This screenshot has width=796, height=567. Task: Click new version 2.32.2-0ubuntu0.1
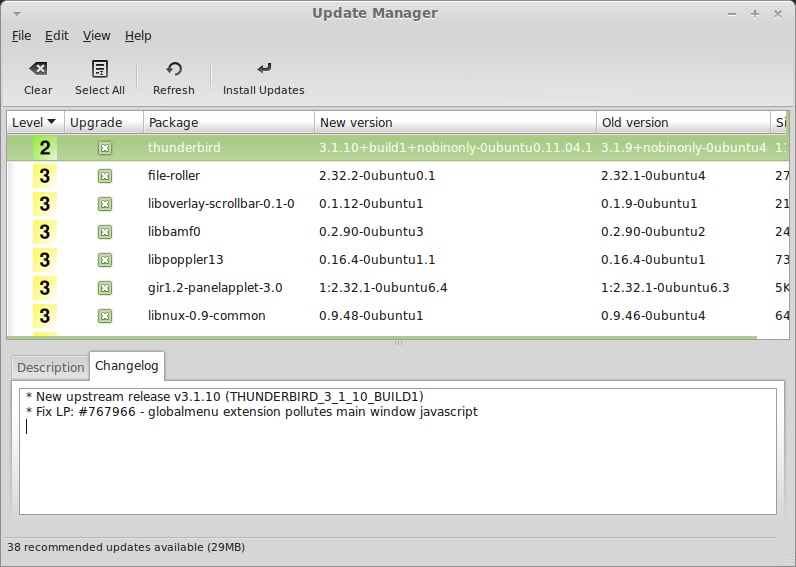click(377, 176)
